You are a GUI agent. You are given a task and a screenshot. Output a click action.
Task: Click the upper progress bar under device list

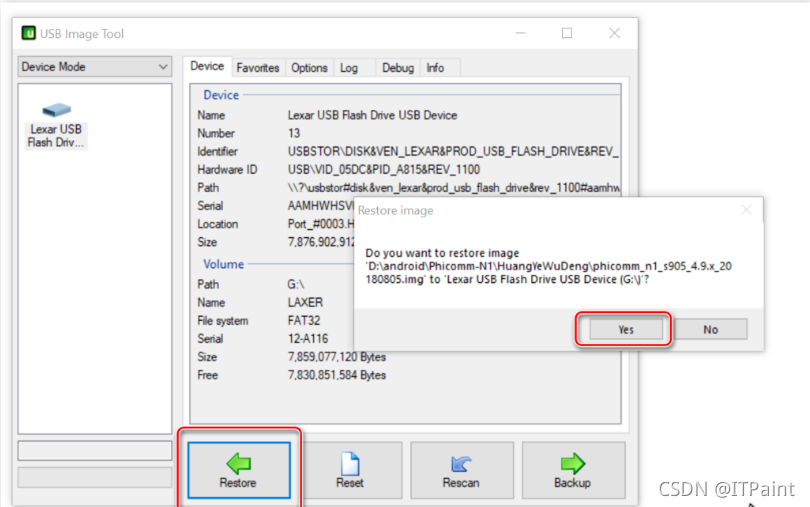pos(95,451)
